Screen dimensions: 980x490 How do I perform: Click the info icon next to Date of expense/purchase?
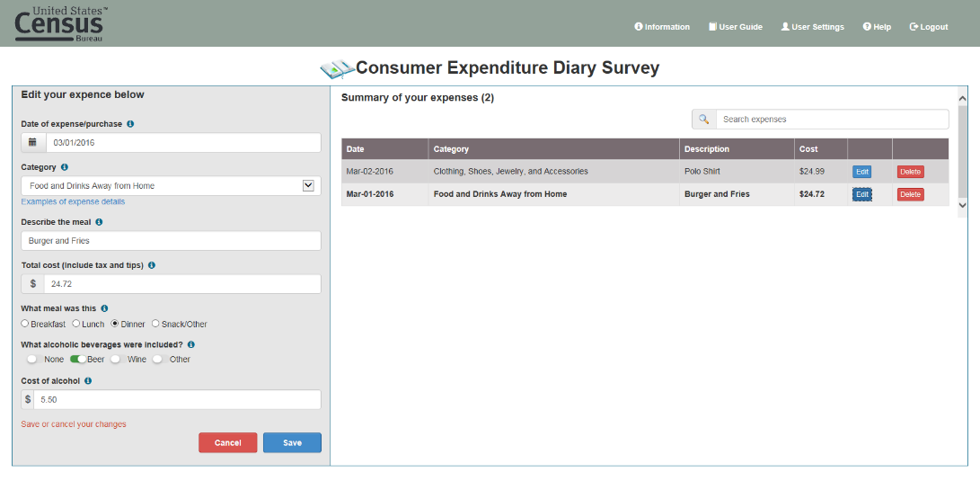(x=130, y=124)
